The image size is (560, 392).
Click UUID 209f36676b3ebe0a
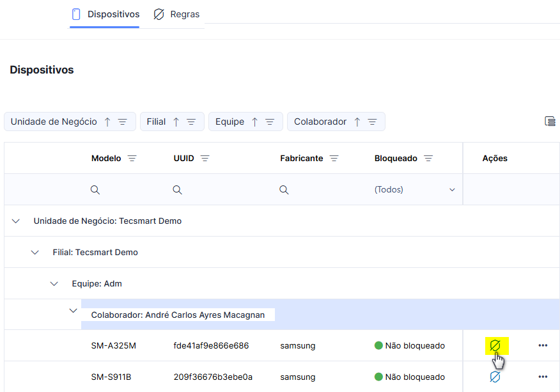[x=213, y=377]
